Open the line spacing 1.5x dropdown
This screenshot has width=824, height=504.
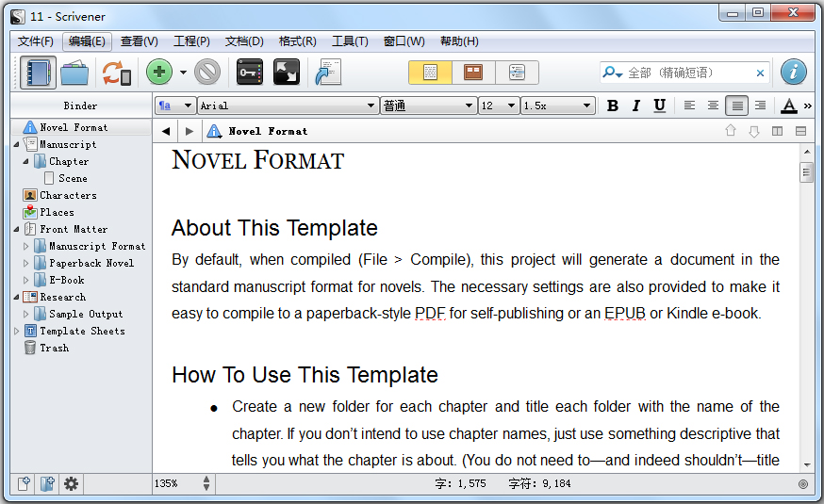(x=557, y=106)
